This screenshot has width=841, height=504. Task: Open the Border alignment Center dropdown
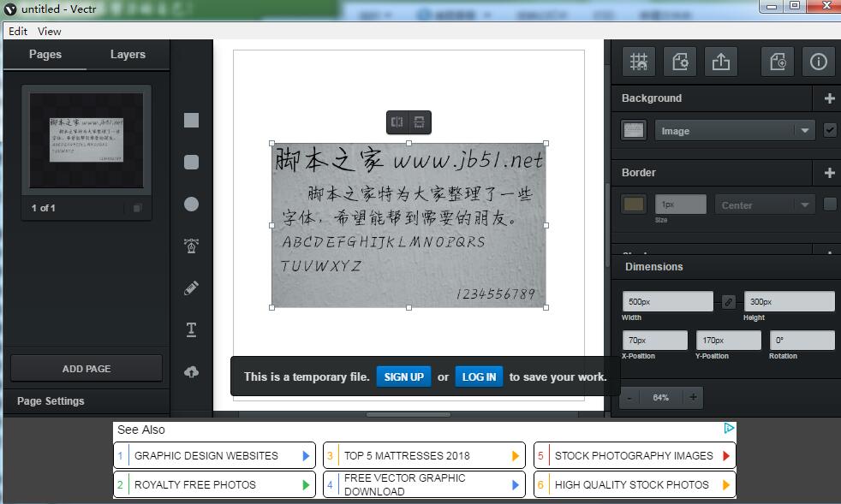tap(764, 205)
